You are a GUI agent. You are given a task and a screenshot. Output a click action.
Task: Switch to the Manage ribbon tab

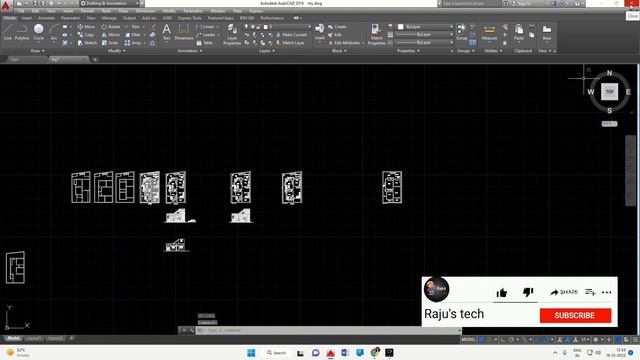[109, 18]
